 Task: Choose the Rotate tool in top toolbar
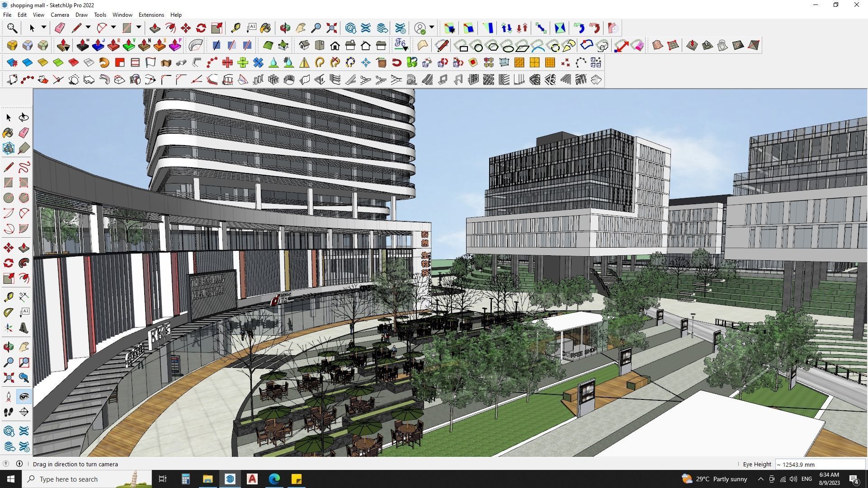[201, 28]
